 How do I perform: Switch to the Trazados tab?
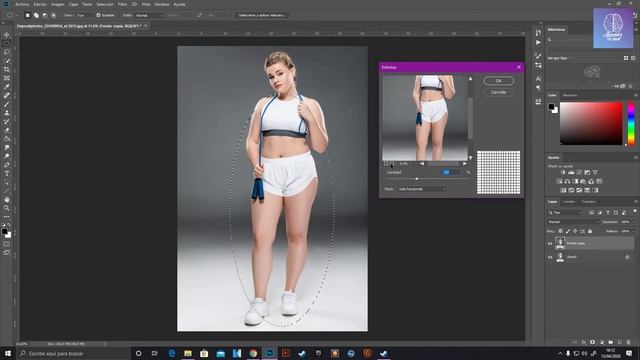[x=589, y=202]
